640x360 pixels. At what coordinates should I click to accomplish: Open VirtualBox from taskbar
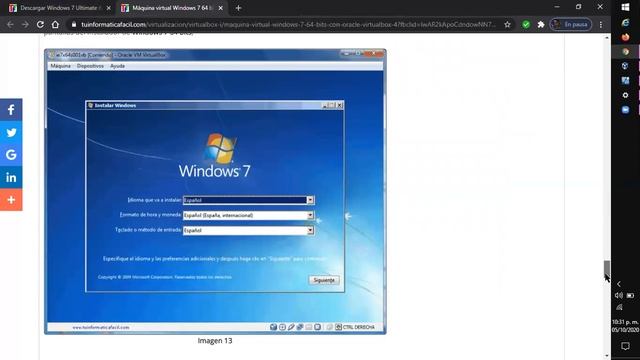(x=625, y=66)
